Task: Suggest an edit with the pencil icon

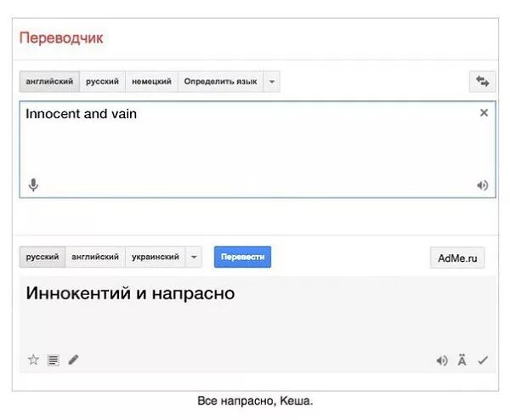Action: [x=73, y=360]
